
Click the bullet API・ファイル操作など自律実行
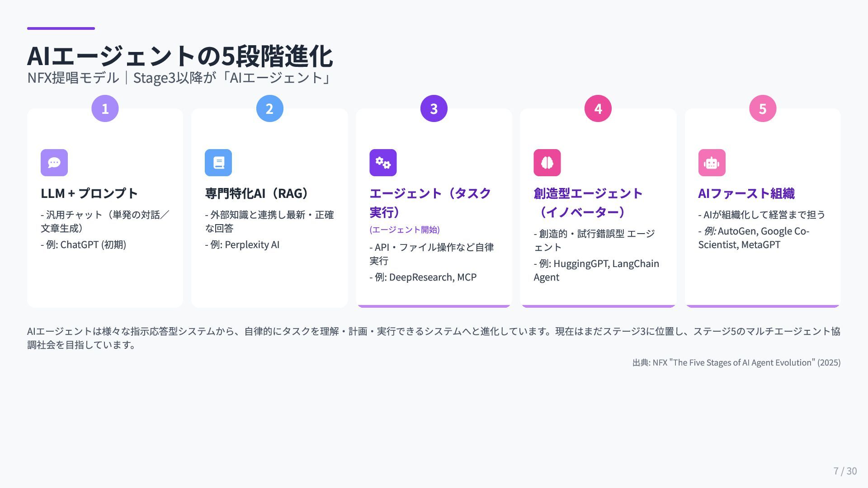[x=432, y=254]
